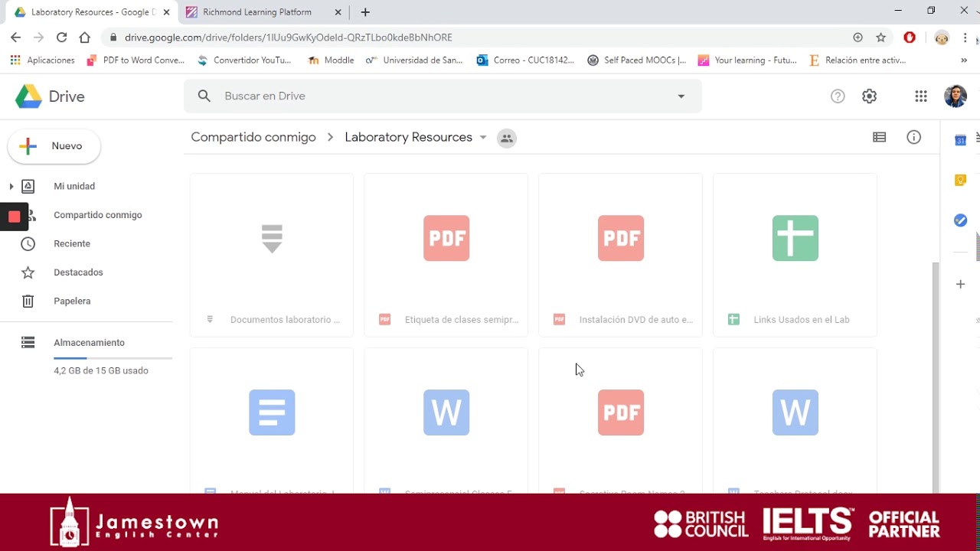Screen dimensions: 980x551
Task: Open the Moddle bookmark
Action: pyautogui.click(x=331, y=60)
